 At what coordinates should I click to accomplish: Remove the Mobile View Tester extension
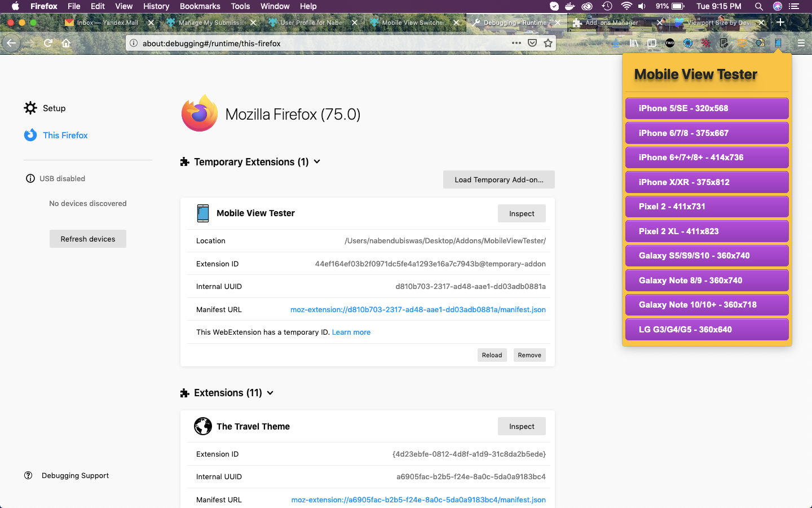[x=529, y=355]
